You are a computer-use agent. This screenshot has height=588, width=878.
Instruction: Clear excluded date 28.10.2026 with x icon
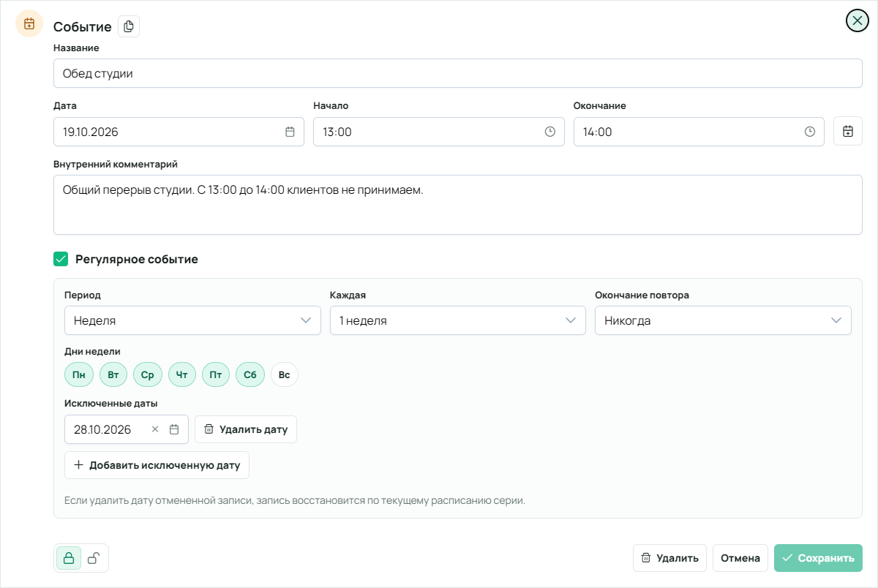(x=155, y=429)
